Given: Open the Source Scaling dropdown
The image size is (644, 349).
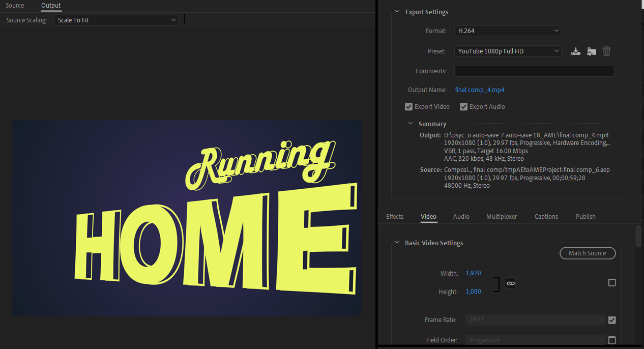Looking at the screenshot, I should (116, 20).
